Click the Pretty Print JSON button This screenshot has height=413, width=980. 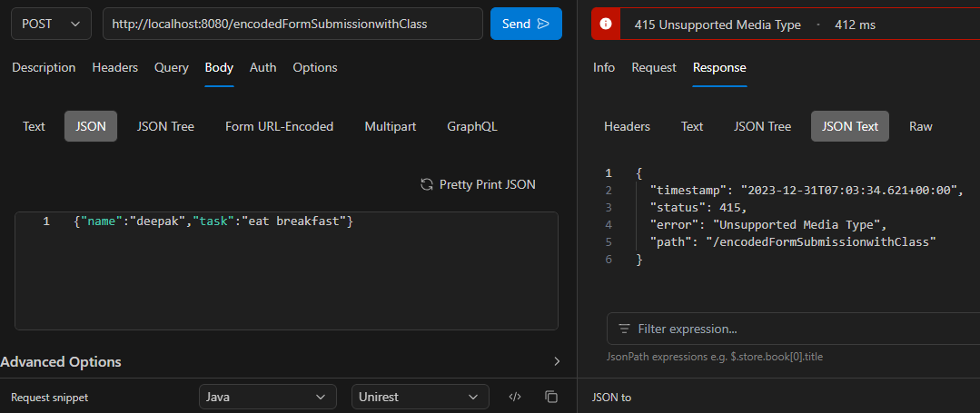478,184
